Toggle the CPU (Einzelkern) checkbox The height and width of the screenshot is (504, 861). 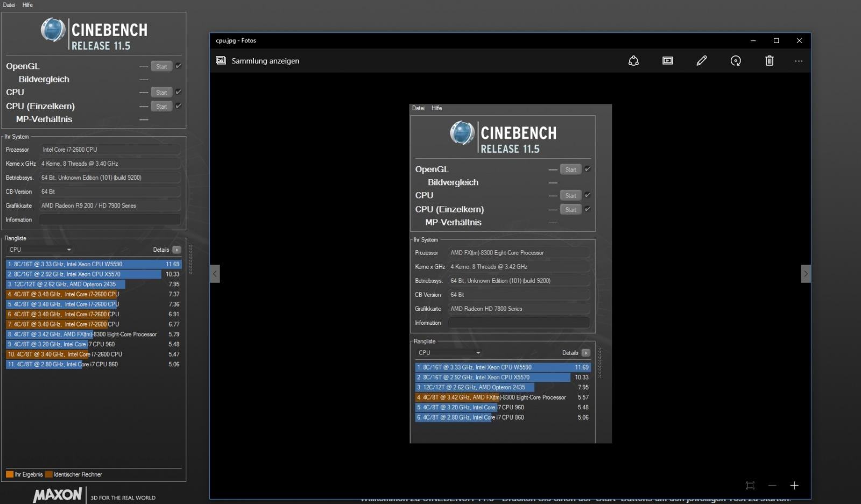(179, 106)
